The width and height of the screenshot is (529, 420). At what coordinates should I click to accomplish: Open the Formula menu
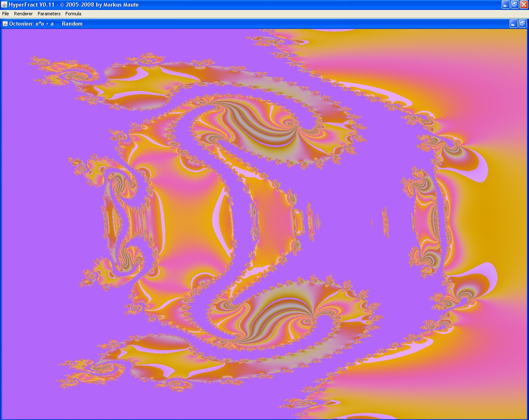(x=73, y=14)
